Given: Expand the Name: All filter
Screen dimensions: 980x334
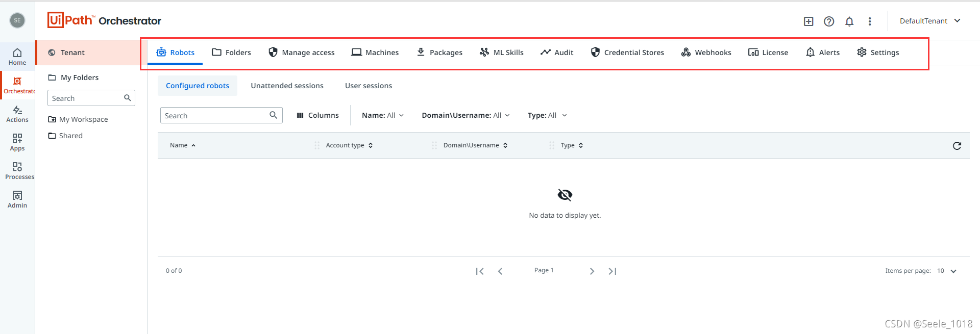Looking at the screenshot, I should pos(383,115).
